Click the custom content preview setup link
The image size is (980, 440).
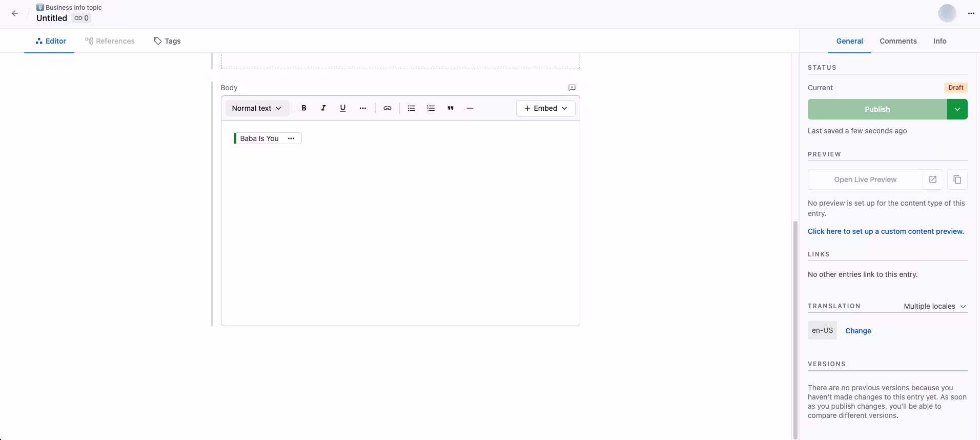886,231
